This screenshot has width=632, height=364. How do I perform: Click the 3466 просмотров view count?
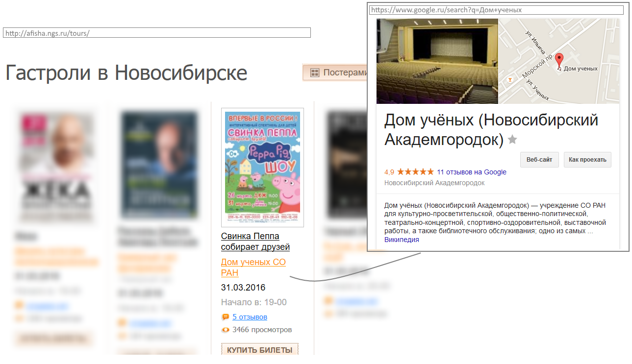262,330
